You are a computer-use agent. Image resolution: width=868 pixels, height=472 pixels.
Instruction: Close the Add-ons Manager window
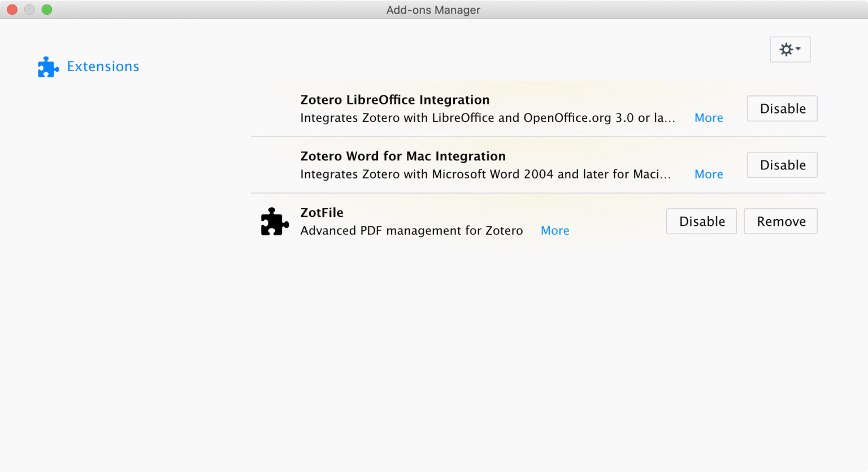(x=12, y=10)
